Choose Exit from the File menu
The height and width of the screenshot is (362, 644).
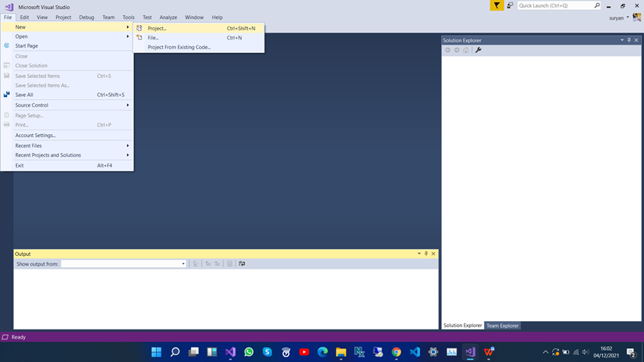67,165
